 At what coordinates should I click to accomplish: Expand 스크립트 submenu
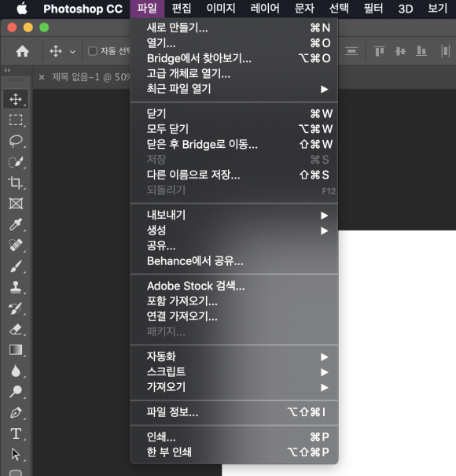point(234,372)
